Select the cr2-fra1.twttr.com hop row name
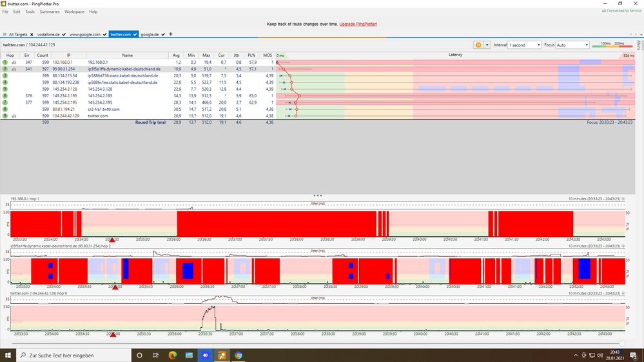Screen dimensions: 644x362 pyautogui.click(x=104, y=109)
